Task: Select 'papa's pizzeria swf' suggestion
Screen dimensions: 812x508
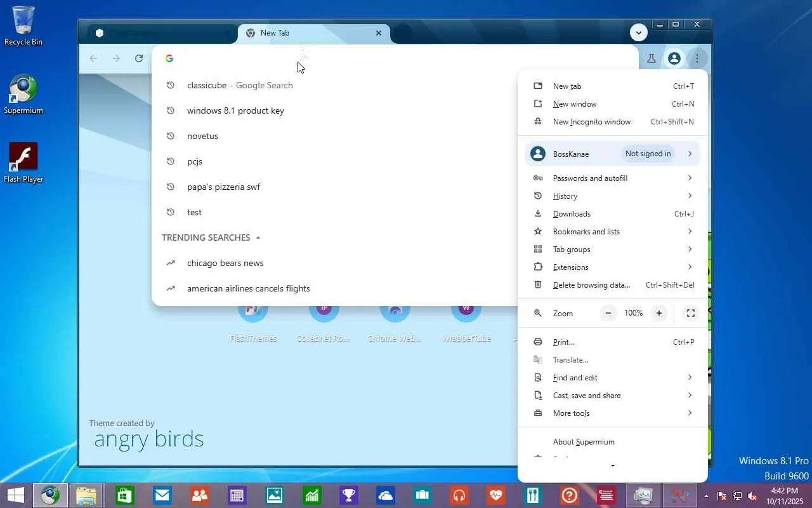Action: (x=333, y=187)
